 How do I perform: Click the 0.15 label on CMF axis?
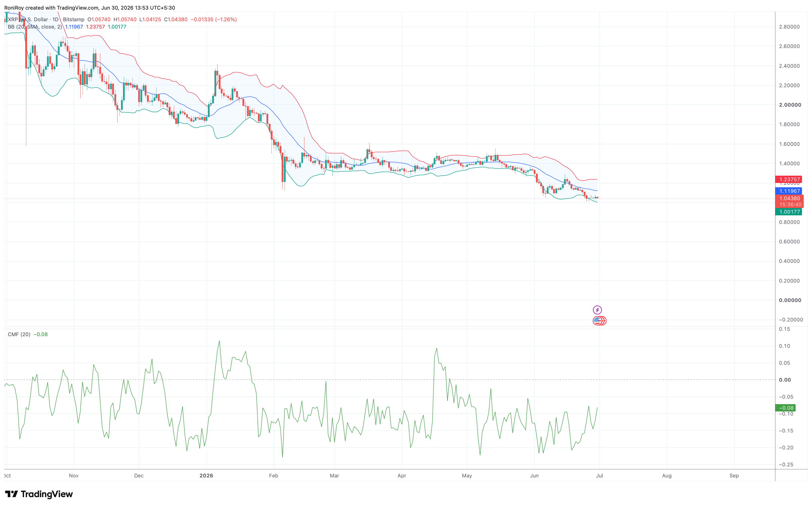[784, 329]
